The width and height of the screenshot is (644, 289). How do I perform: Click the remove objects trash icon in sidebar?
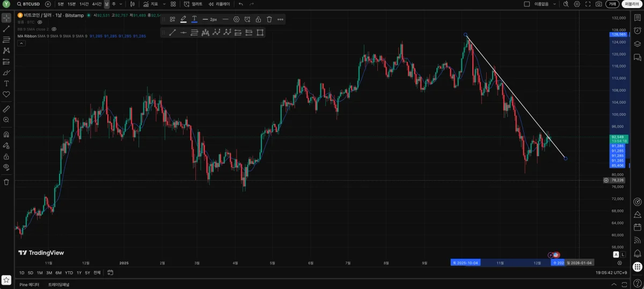point(6,182)
